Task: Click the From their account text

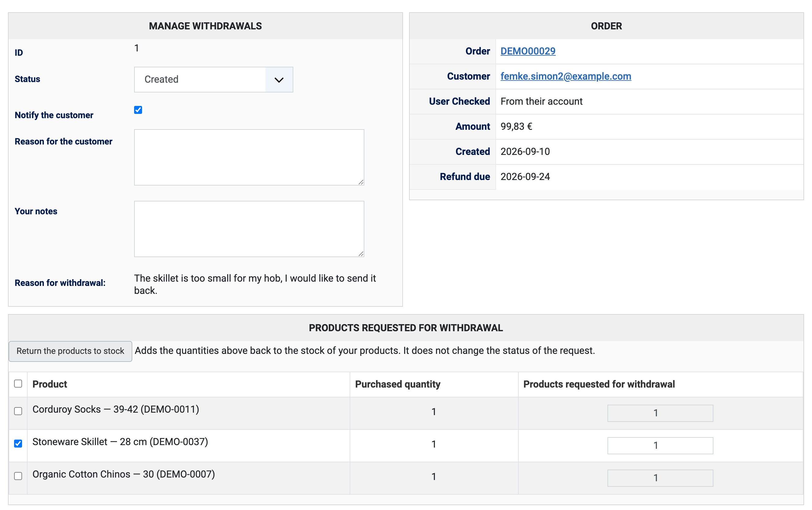Action: pyautogui.click(x=541, y=101)
